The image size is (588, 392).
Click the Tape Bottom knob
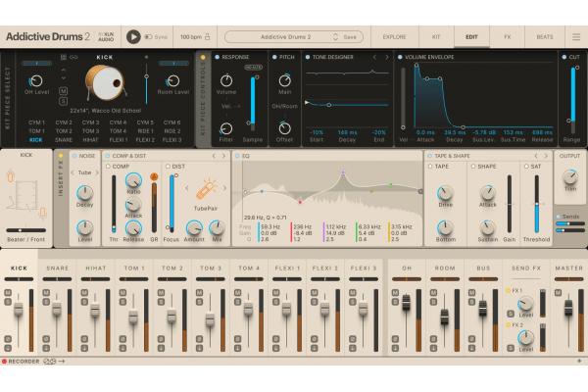point(445,227)
